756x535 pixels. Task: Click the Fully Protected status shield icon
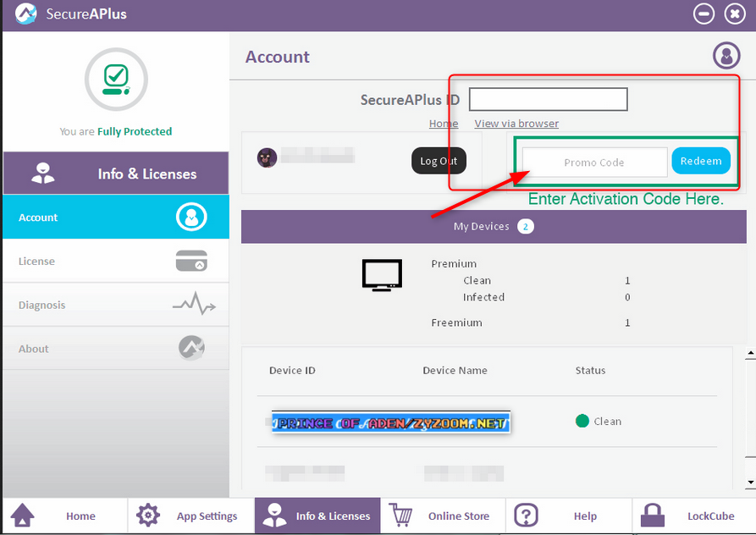pyautogui.click(x=116, y=80)
